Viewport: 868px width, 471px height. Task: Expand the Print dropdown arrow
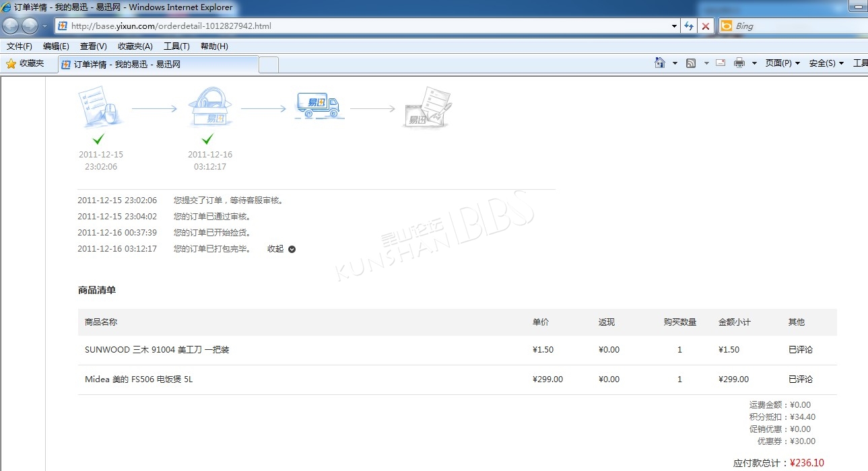click(754, 63)
